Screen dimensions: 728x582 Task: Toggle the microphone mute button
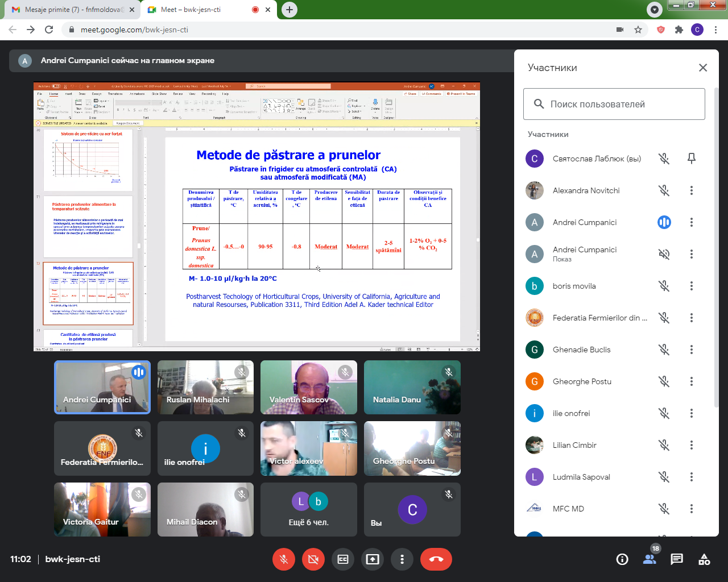tap(284, 559)
